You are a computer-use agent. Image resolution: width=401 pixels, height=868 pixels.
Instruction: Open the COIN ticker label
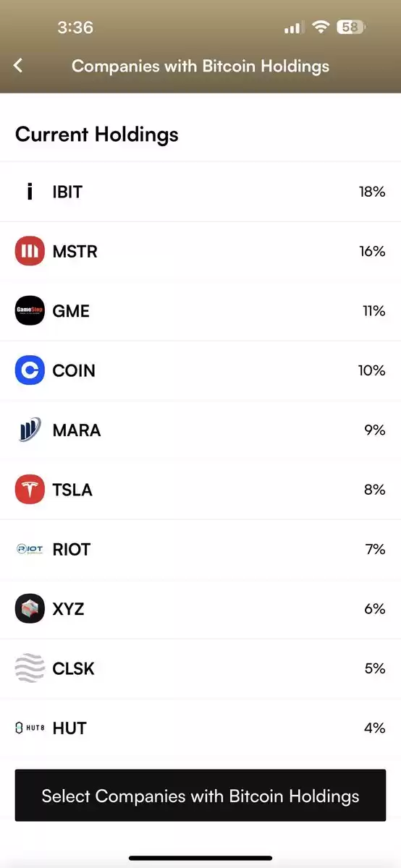[x=74, y=370]
